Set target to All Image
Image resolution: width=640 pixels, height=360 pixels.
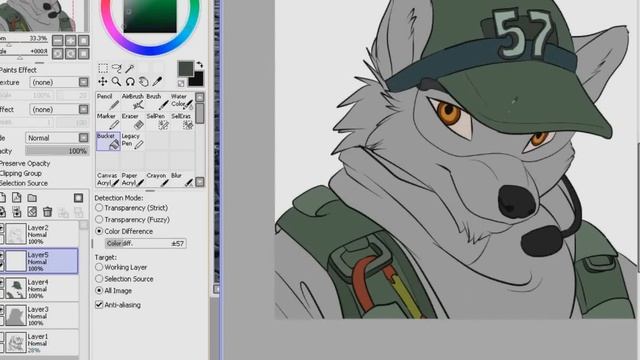tap(113, 291)
